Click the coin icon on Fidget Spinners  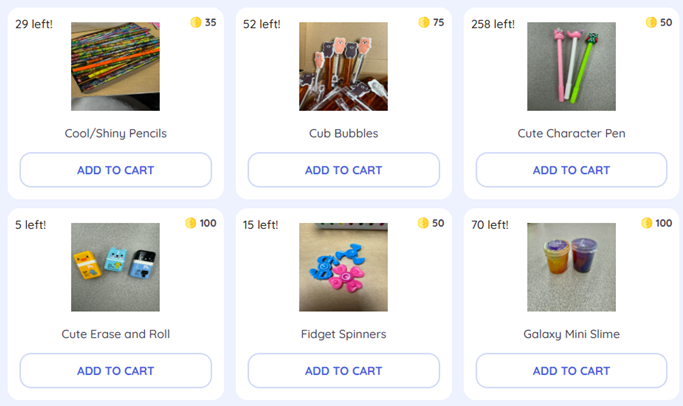(424, 223)
